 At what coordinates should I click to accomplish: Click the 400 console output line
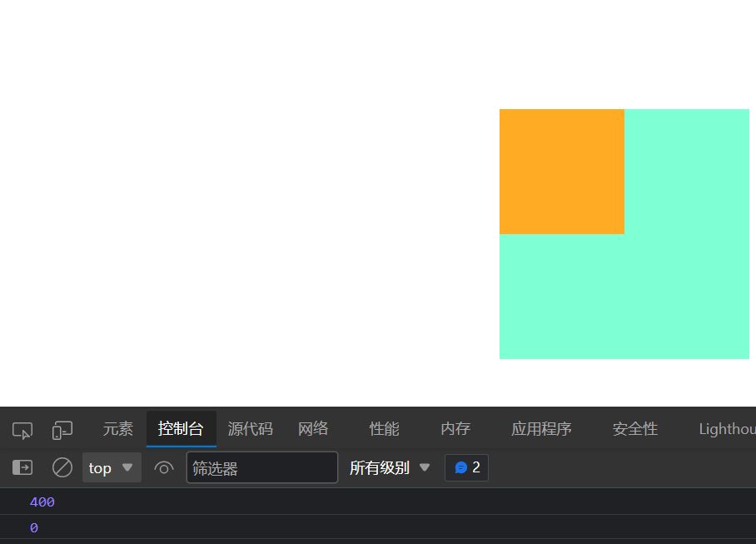[42, 502]
